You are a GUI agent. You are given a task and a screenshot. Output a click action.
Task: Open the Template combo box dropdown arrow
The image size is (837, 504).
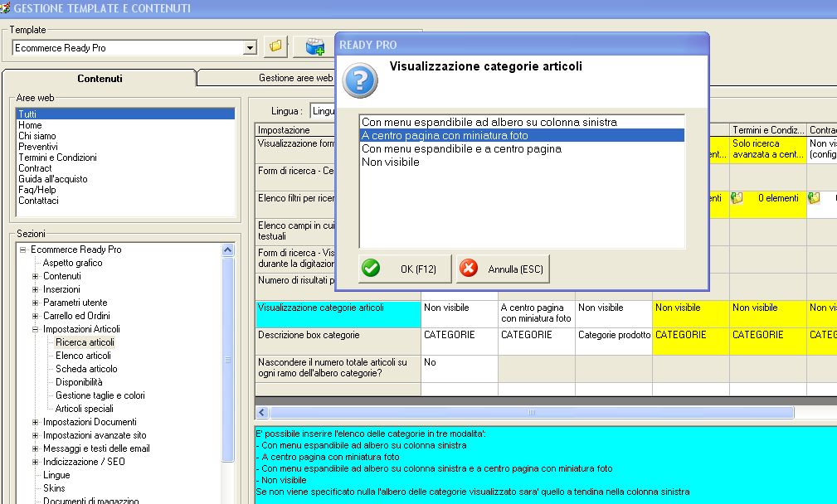(x=250, y=48)
